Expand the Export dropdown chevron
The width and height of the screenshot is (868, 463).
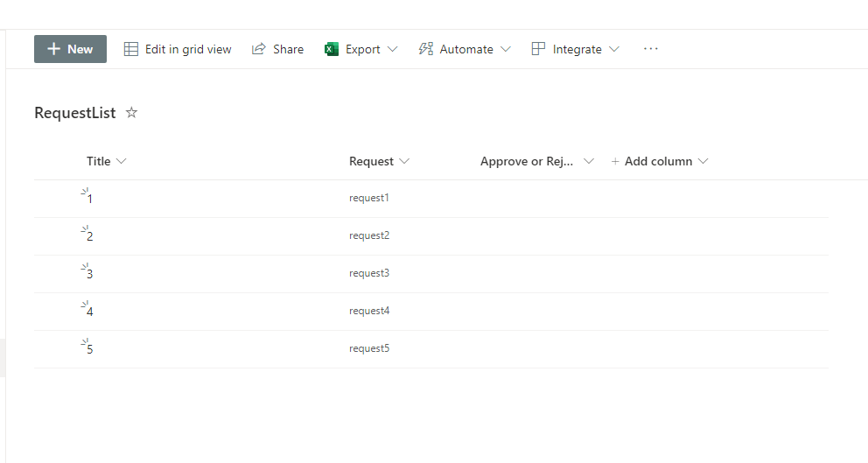point(393,49)
